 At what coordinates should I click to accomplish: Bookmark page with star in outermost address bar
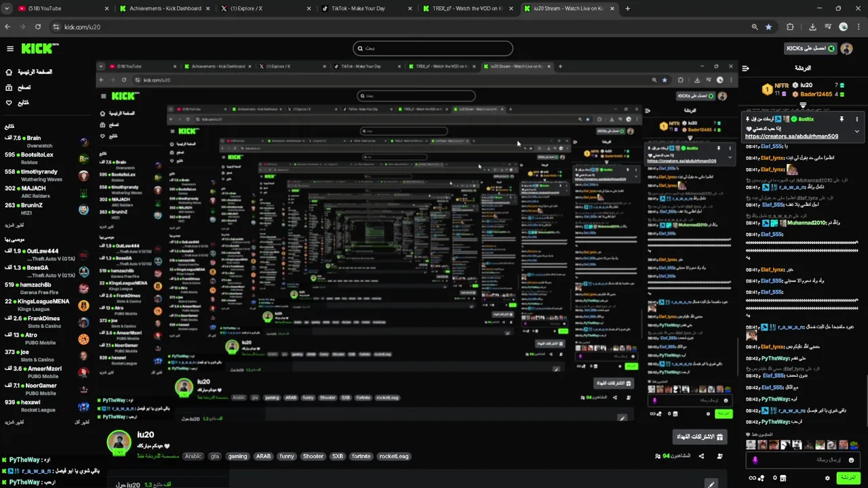[x=768, y=27]
